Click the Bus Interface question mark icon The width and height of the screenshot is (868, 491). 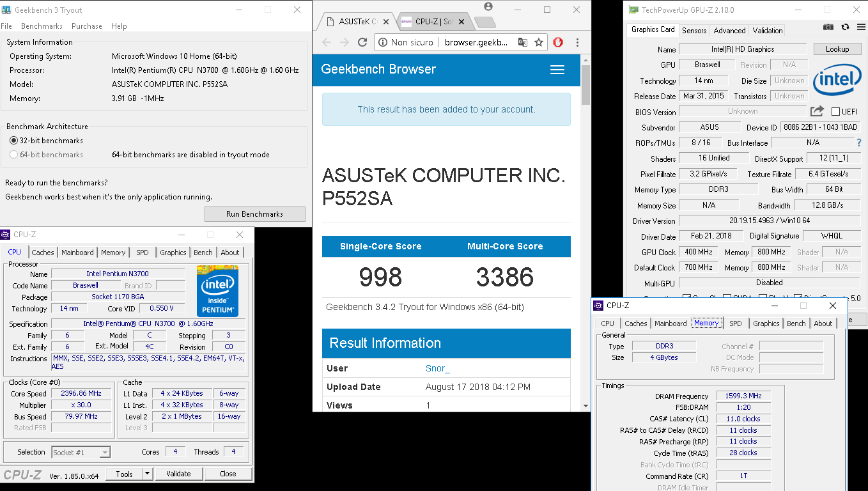858,142
